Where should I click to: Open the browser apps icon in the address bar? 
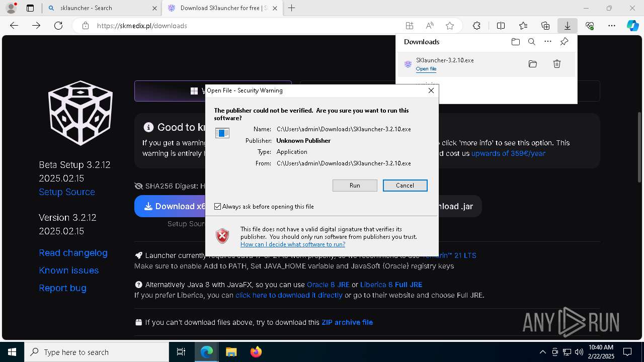click(410, 26)
